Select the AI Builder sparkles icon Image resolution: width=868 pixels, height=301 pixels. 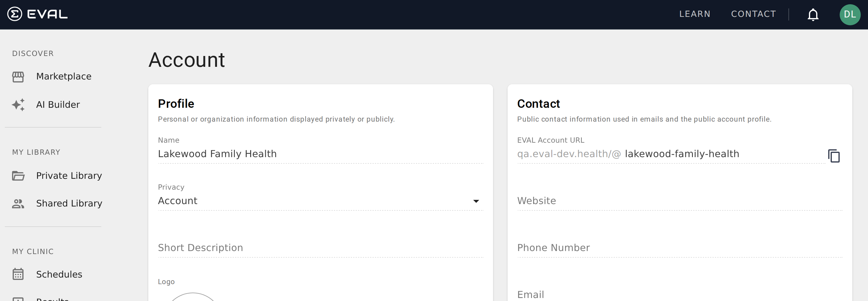(18, 104)
